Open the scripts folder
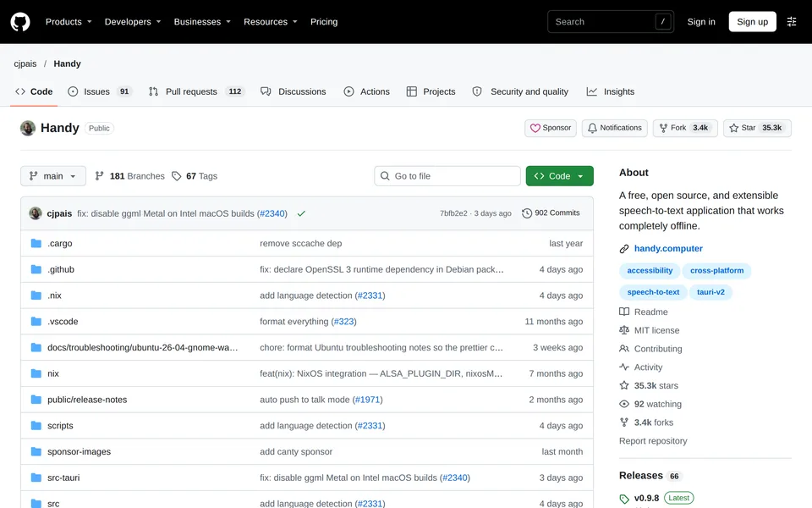This screenshot has height=508, width=812. [60, 426]
